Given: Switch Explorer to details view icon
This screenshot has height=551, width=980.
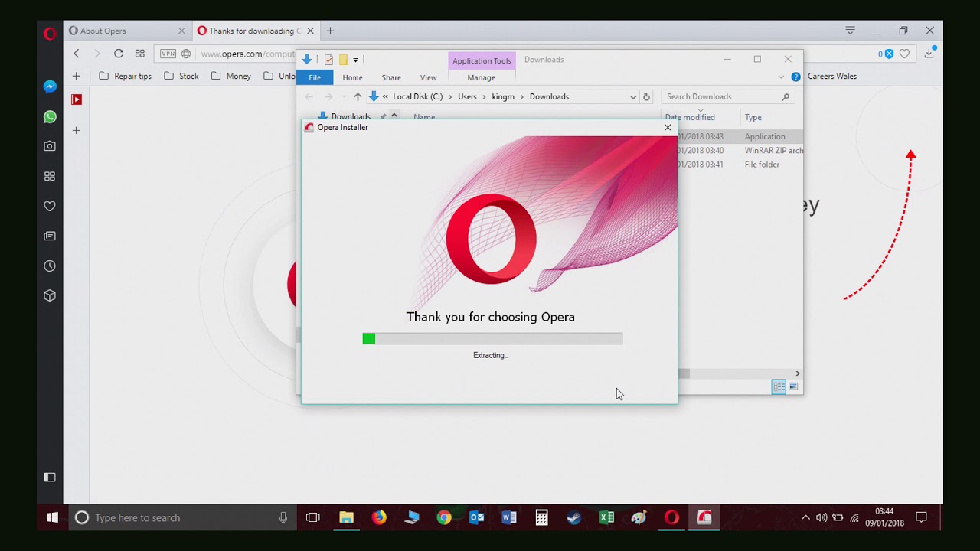Looking at the screenshot, I should tap(779, 386).
